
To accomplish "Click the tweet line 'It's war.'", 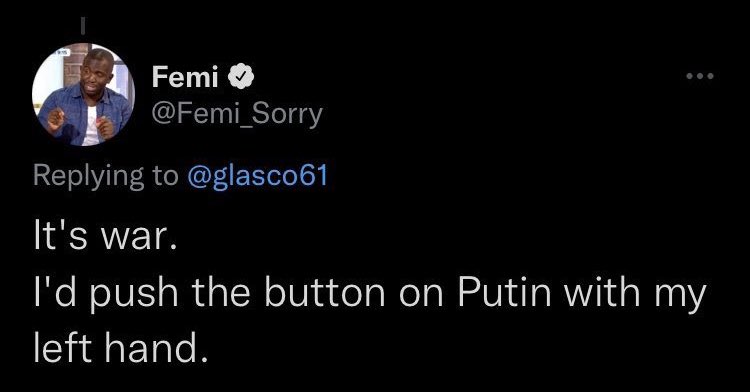I will pyautogui.click(x=105, y=237).
